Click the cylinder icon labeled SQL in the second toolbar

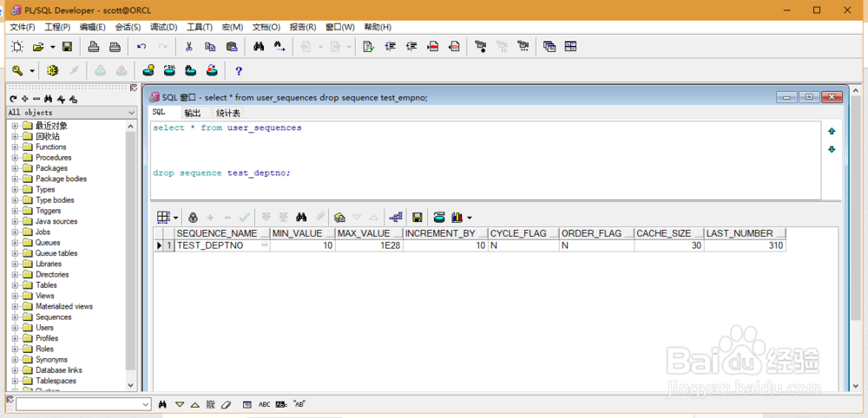click(x=169, y=71)
